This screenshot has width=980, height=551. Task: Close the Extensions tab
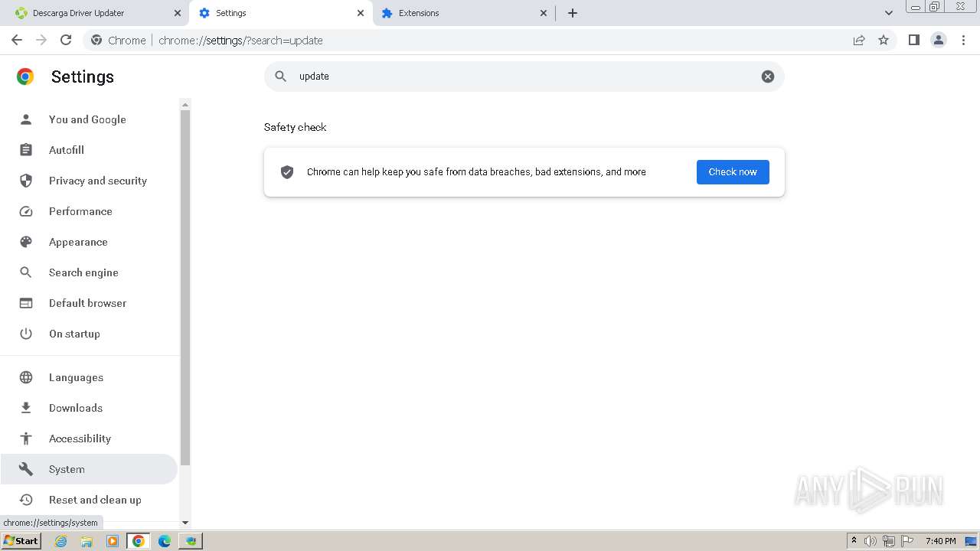point(544,13)
